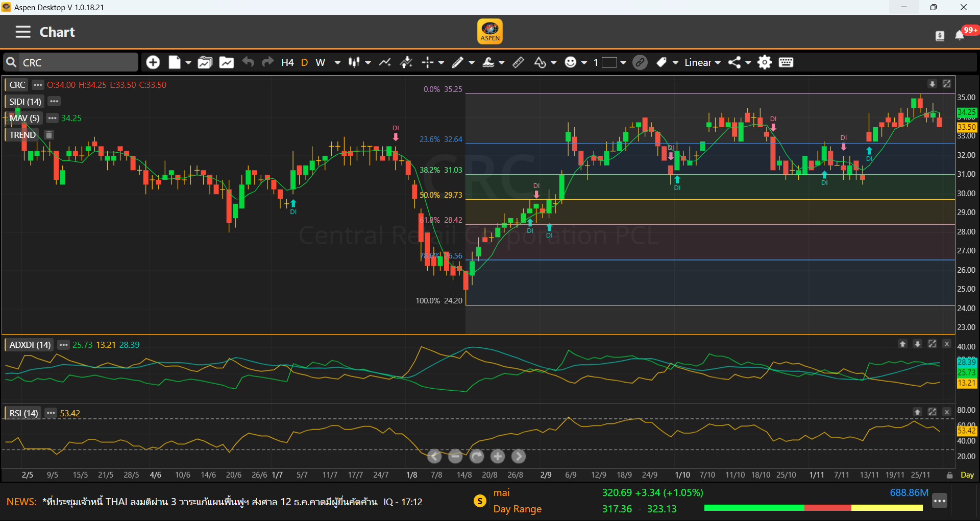The height and width of the screenshot is (521, 980).
Task: Click the Aspen logo icon
Action: point(490,31)
